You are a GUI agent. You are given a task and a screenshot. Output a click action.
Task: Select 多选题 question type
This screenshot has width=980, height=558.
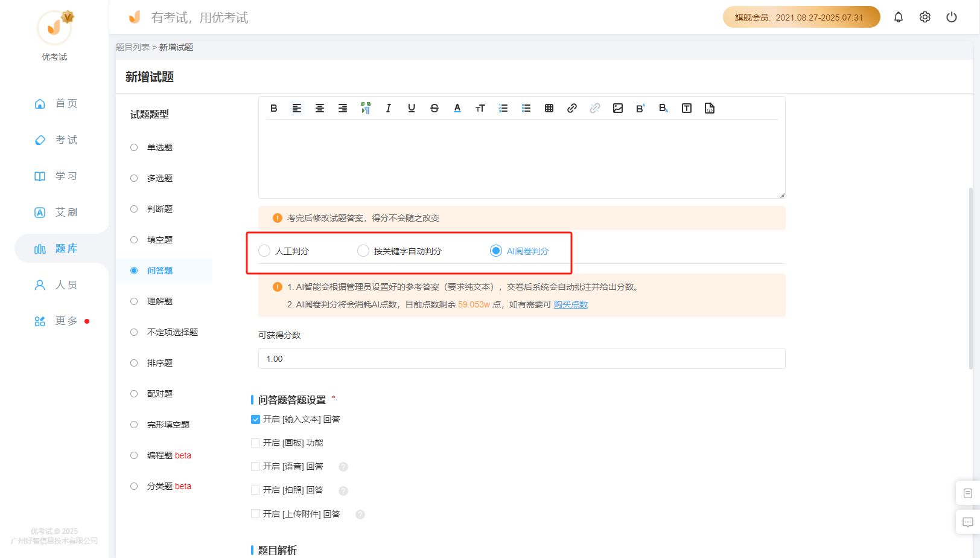(x=152, y=178)
